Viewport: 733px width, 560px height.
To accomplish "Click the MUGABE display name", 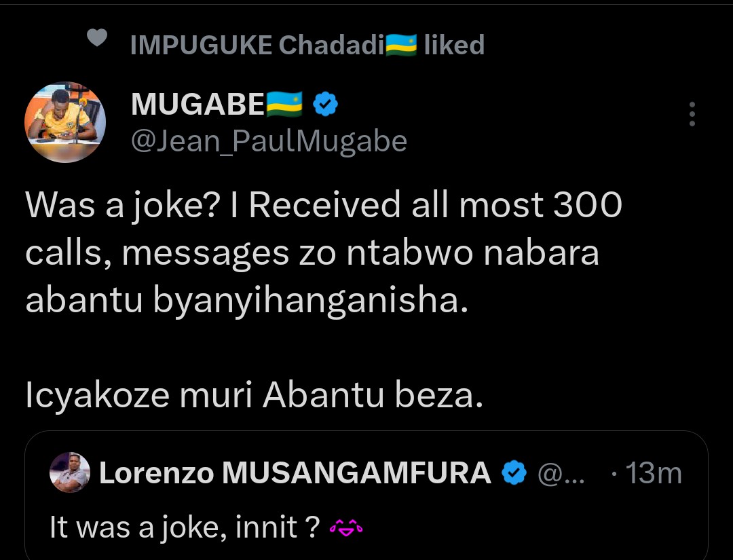I will [198, 105].
